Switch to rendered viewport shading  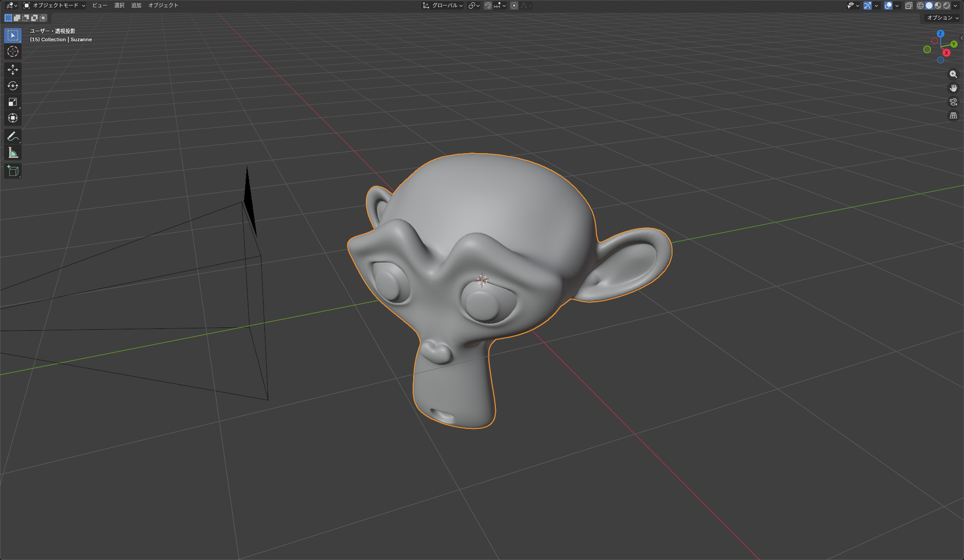pos(947,6)
